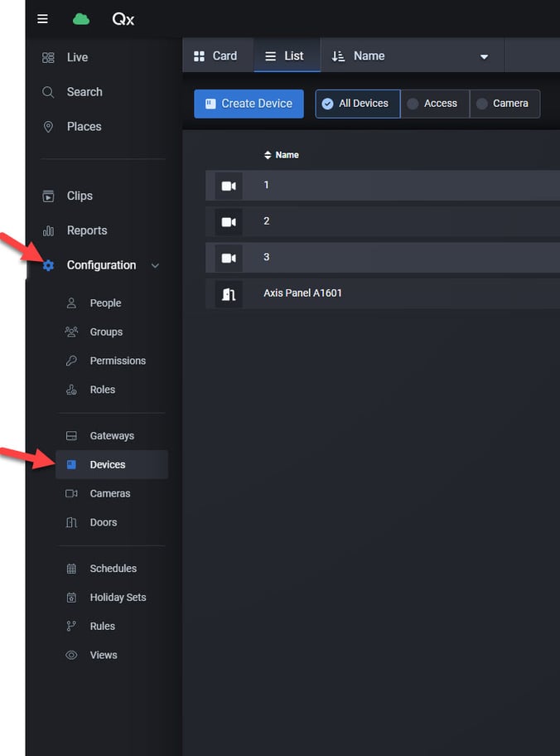Click door icon of Axis Panel A1601
560x756 pixels.
point(229,294)
